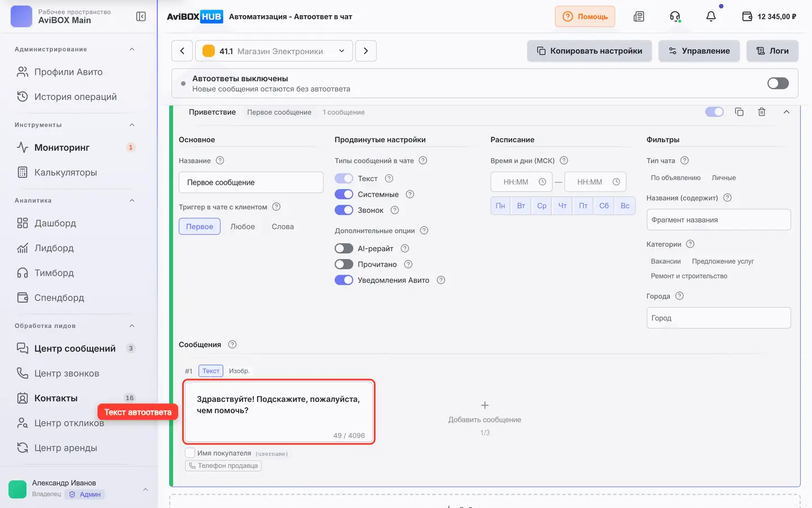
Task: Open the wallet balance 12 345,00 ₽
Action: click(769, 16)
